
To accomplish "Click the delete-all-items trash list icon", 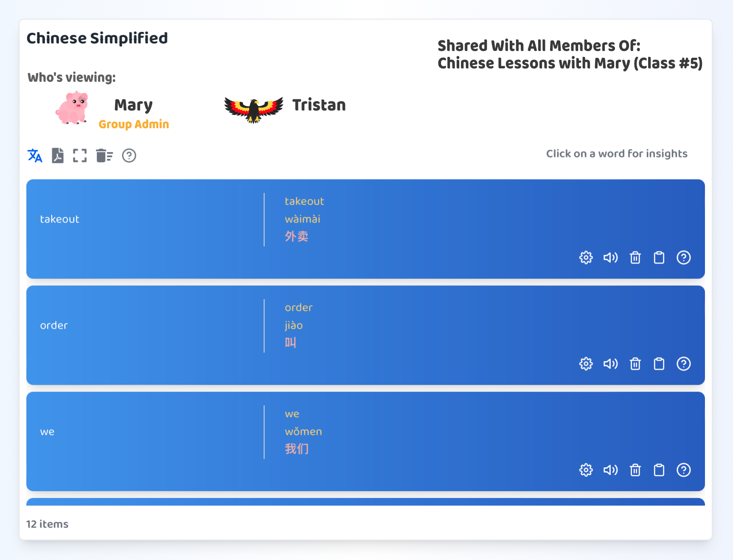I will (x=104, y=156).
